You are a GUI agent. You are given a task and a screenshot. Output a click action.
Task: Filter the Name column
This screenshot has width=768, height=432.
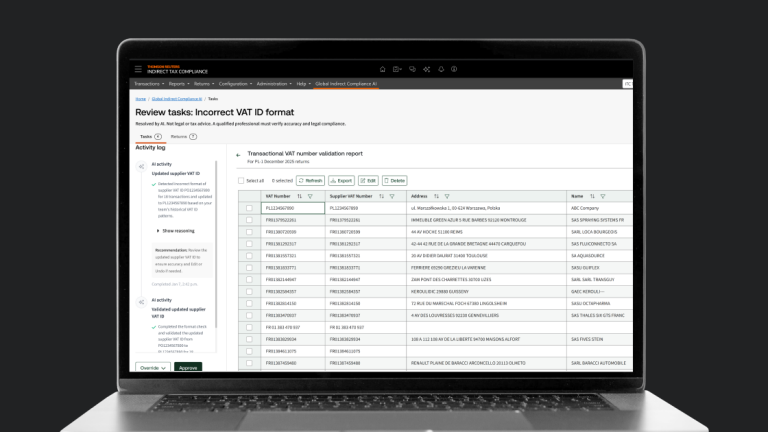[603, 196]
